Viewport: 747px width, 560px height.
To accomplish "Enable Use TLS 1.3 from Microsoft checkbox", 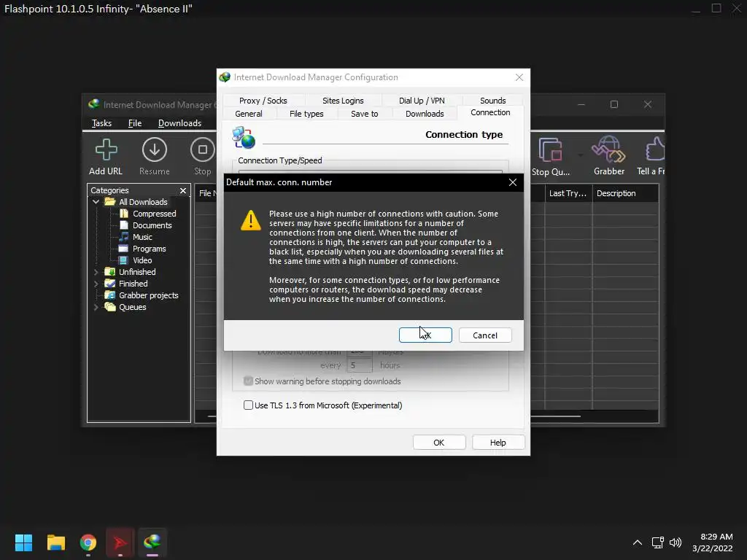I will click(x=248, y=405).
